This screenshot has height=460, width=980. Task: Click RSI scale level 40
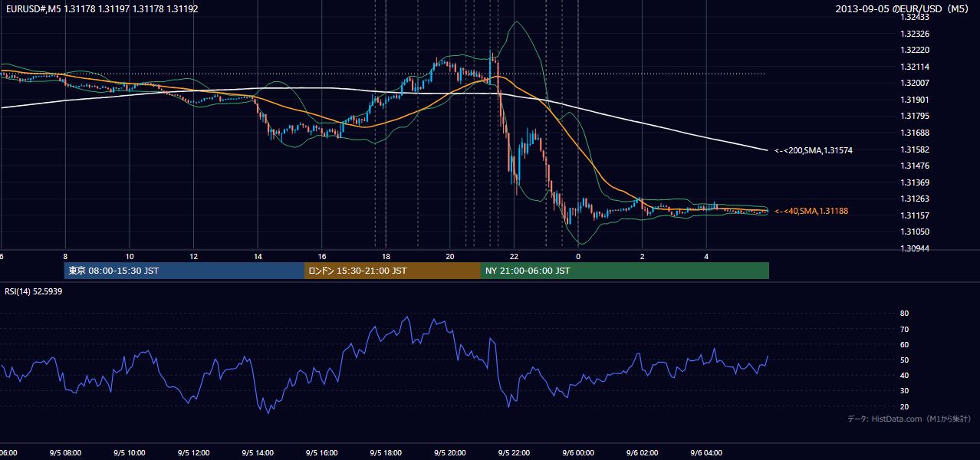pos(905,375)
